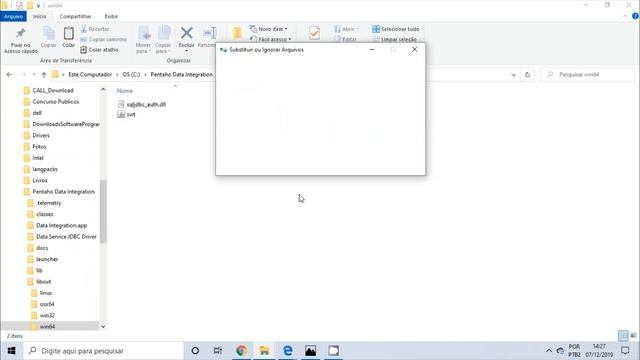Image resolution: width=640 pixels, height=360 pixels.
Task: Open the Excluir dropdown arrow
Action: (x=187, y=51)
